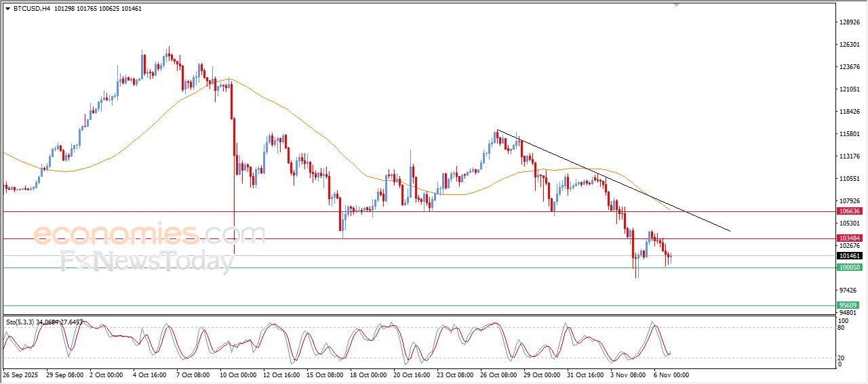868x384 pixels.
Task: Click the 23 Oct 08:00 time label
Action: (x=453, y=375)
